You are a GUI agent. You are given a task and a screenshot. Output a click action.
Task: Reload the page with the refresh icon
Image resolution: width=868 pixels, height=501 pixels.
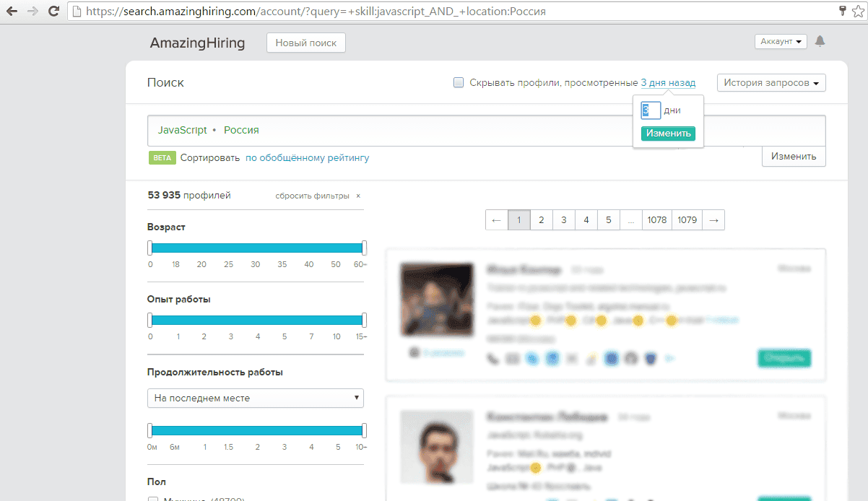53,12
